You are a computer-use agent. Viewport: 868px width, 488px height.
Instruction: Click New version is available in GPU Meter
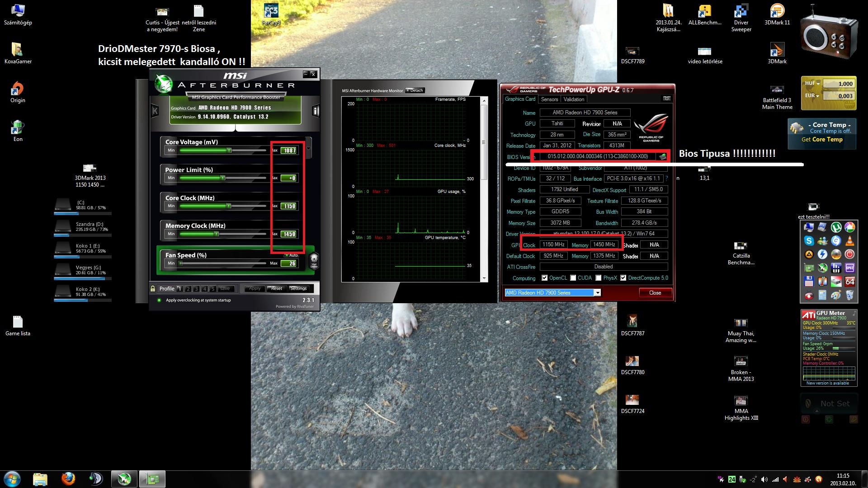point(827,383)
